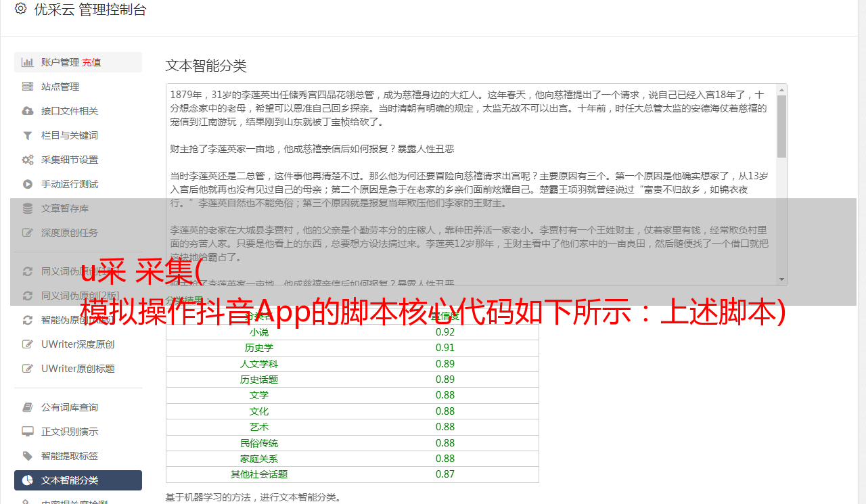
Task: Click the tag icon for 智能提取标签
Action: click(28, 456)
